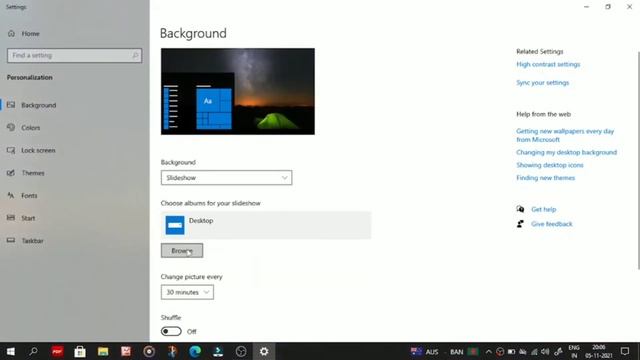The image size is (640, 360).
Task: Click the Colors palette icon in sidebar
Action: (x=11, y=127)
